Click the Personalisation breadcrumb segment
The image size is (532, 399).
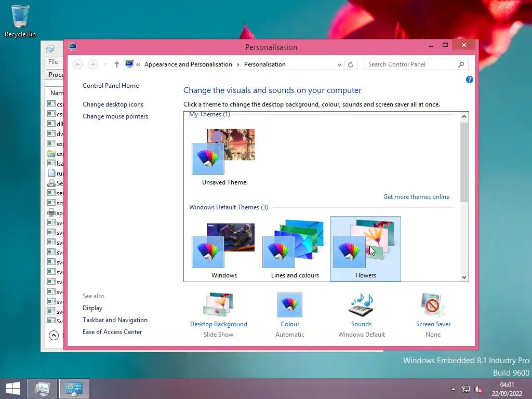coord(264,64)
